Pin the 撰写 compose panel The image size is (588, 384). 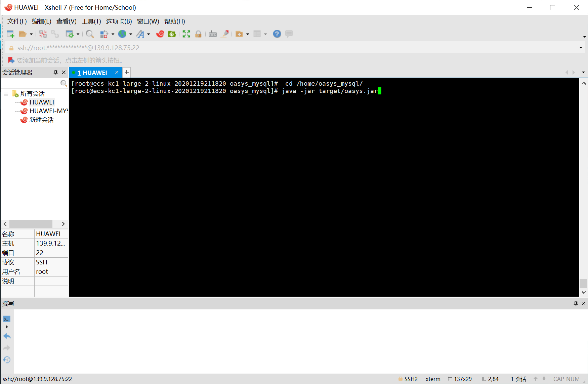coord(576,303)
